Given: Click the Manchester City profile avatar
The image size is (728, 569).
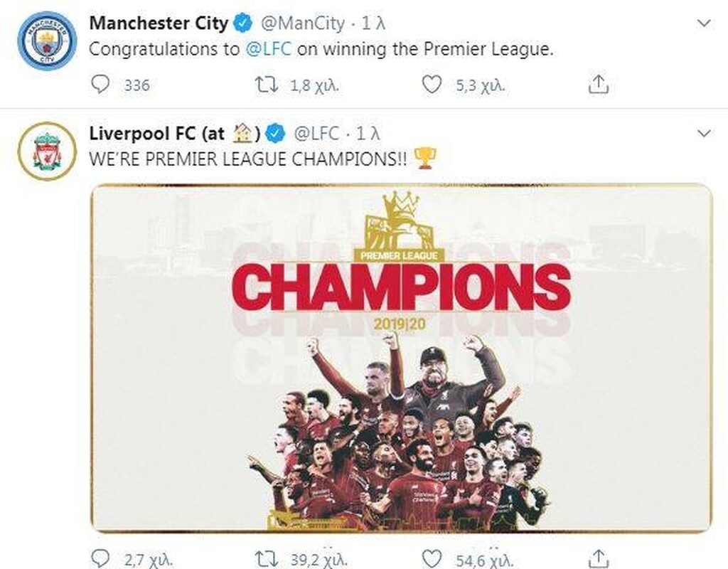Looking at the screenshot, I should coord(46,41).
